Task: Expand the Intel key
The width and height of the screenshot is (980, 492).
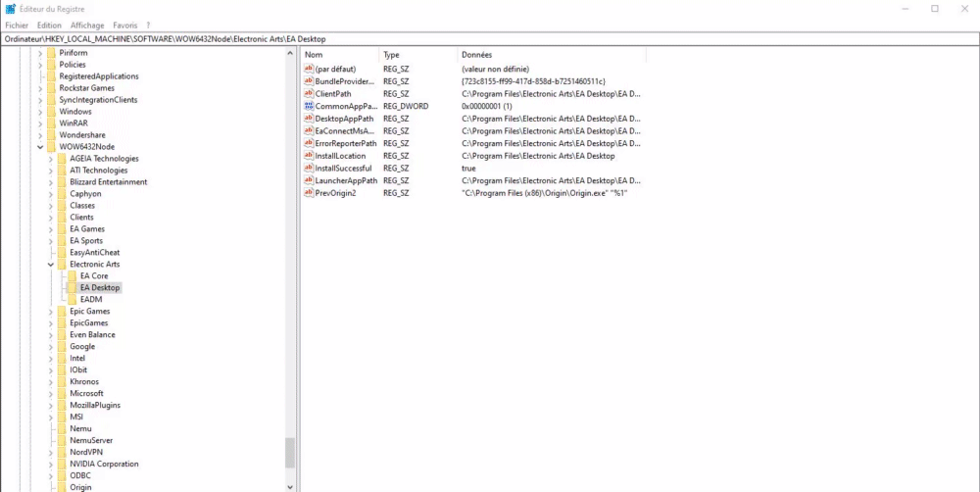Action: coord(51,358)
